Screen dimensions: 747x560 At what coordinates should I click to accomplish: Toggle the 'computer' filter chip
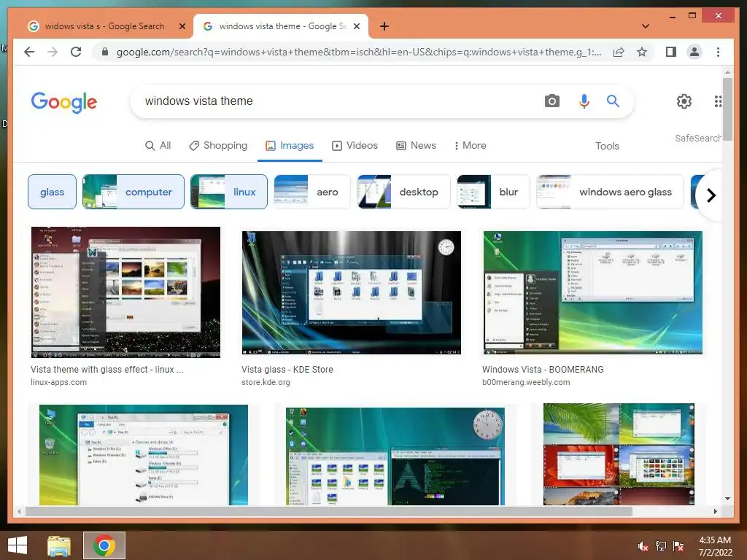pos(133,192)
